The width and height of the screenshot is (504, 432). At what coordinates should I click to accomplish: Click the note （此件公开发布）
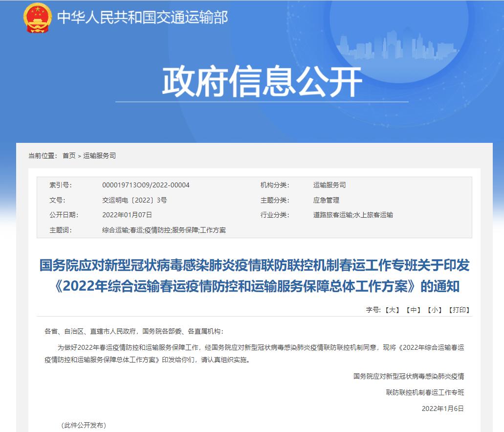[84, 425]
